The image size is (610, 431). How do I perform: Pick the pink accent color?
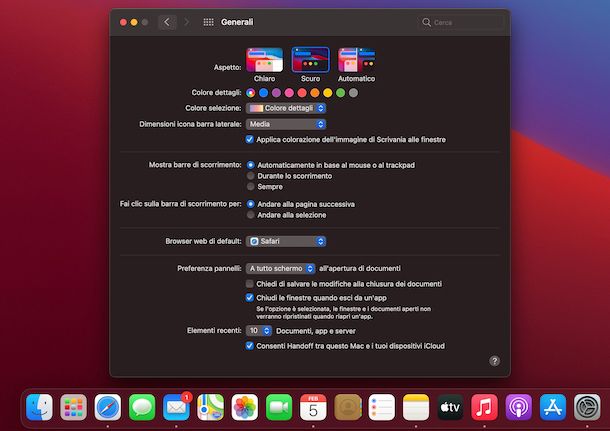[289, 93]
